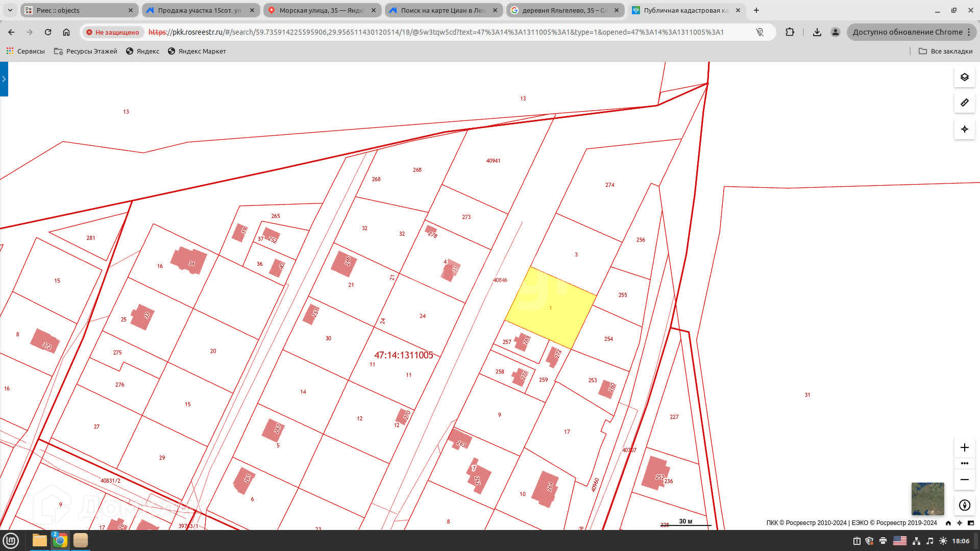980x551 pixels.
Task: Open zoom options three-dots button
Action: [x=964, y=463]
